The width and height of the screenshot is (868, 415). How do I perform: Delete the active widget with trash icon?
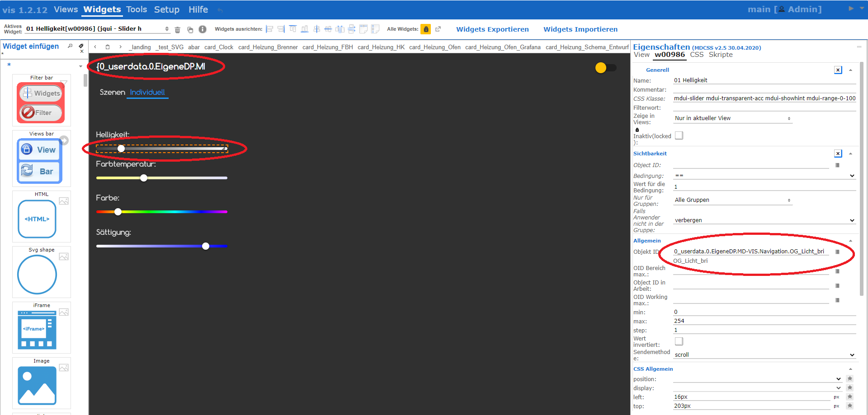(178, 30)
